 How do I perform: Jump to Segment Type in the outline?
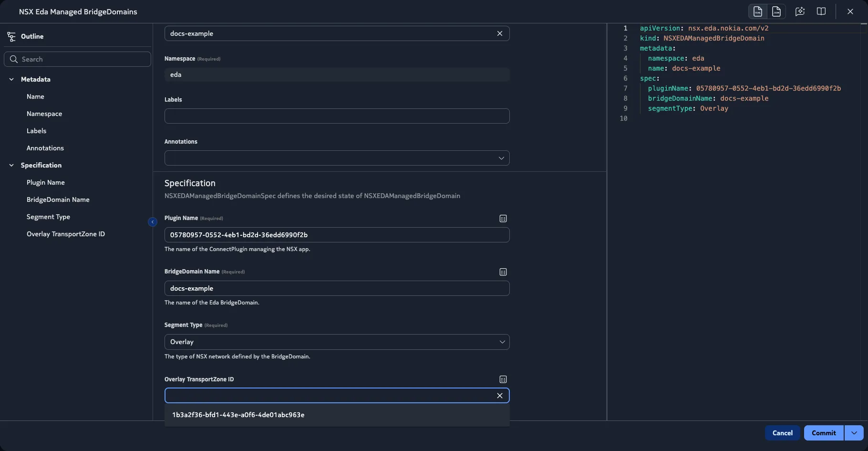[48, 217]
